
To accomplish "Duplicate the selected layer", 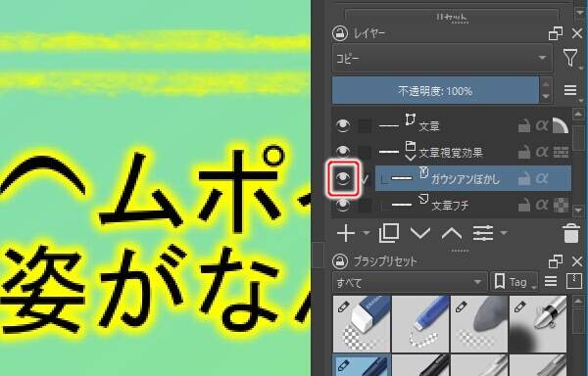I will 389,233.
